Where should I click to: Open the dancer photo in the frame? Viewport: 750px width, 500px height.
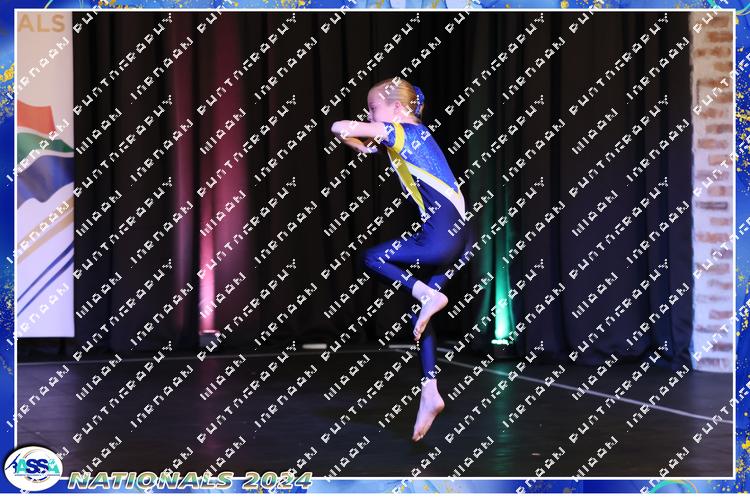click(375, 240)
